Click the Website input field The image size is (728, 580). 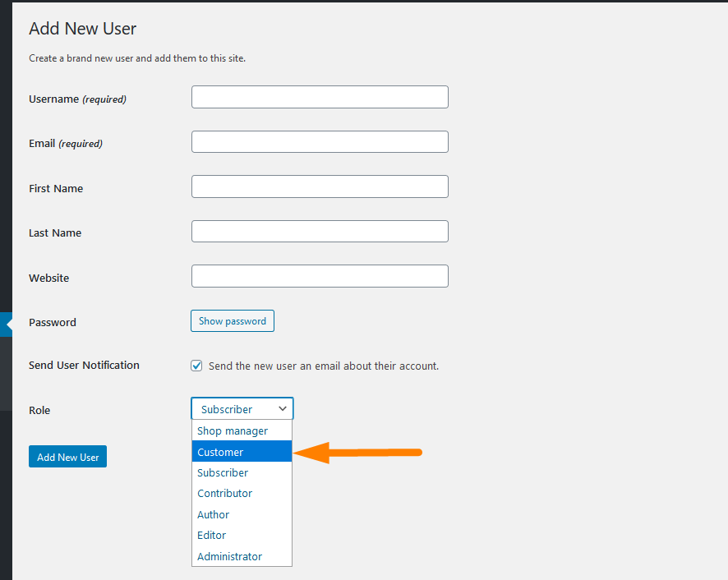pyautogui.click(x=320, y=276)
